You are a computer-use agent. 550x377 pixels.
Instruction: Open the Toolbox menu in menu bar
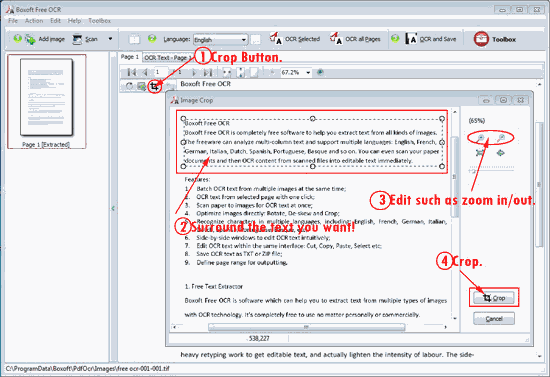(100, 21)
